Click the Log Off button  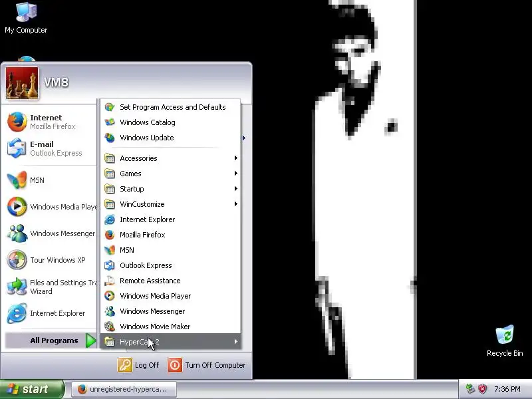tap(138, 365)
